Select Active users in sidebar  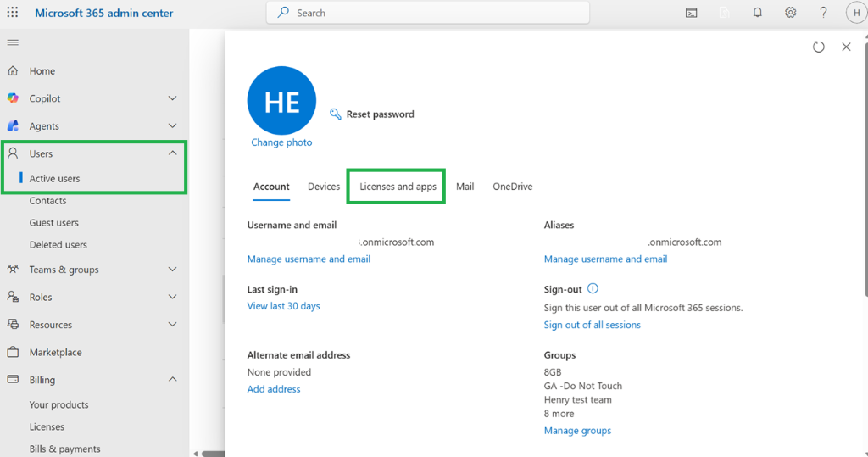54,178
